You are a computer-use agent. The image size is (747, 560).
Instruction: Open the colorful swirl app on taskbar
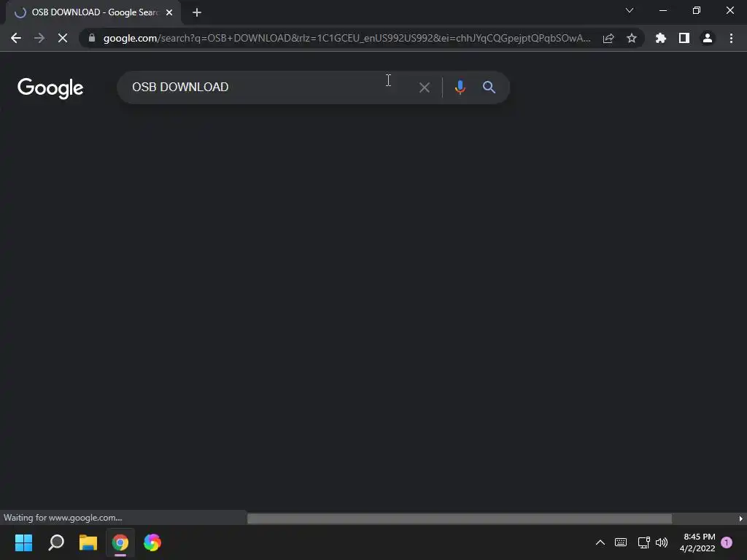click(x=152, y=542)
